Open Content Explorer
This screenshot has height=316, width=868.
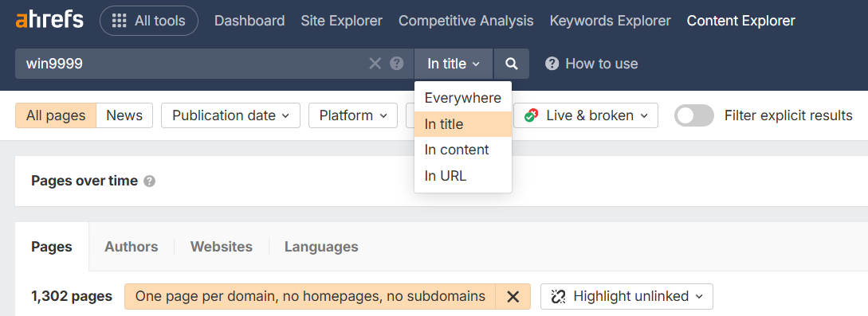pyautogui.click(x=740, y=21)
